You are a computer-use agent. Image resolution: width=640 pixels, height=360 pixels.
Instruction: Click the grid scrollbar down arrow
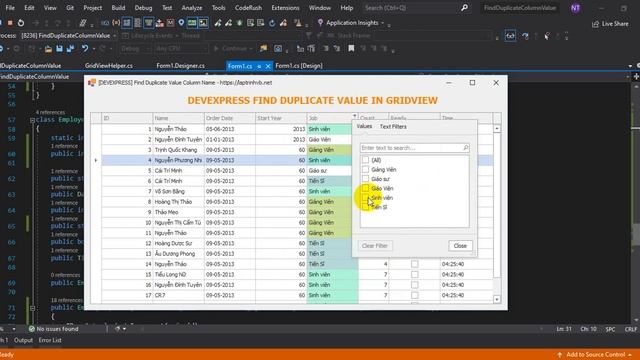[497, 299]
